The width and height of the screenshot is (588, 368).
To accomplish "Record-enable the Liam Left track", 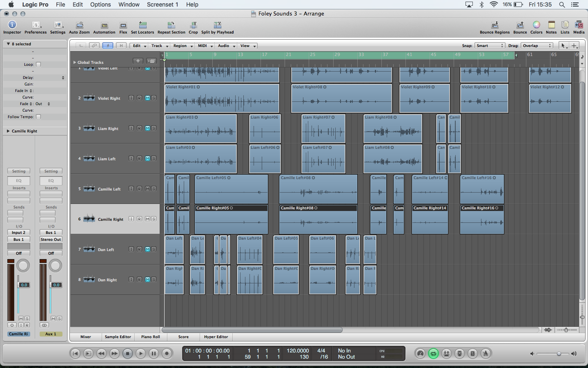I will [139, 159].
